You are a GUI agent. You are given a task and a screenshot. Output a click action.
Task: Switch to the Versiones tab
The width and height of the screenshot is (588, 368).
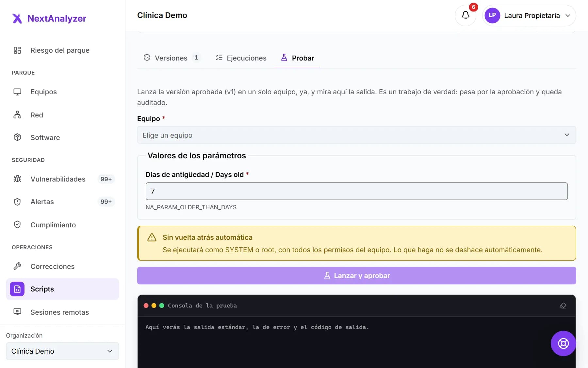pyautogui.click(x=172, y=58)
